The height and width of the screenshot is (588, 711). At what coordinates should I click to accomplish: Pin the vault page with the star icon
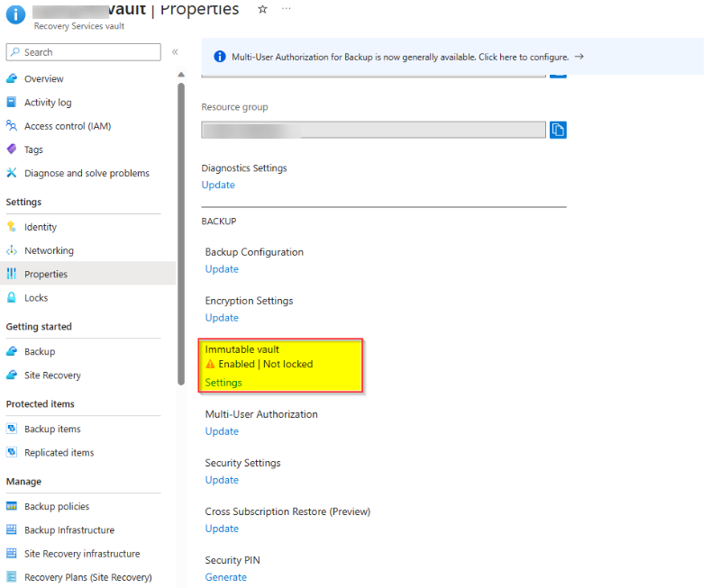262,9
